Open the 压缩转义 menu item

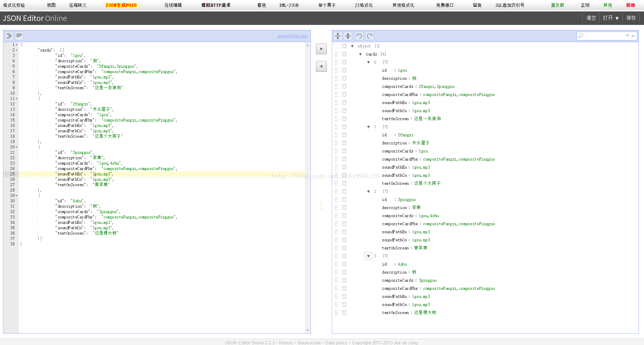click(78, 5)
